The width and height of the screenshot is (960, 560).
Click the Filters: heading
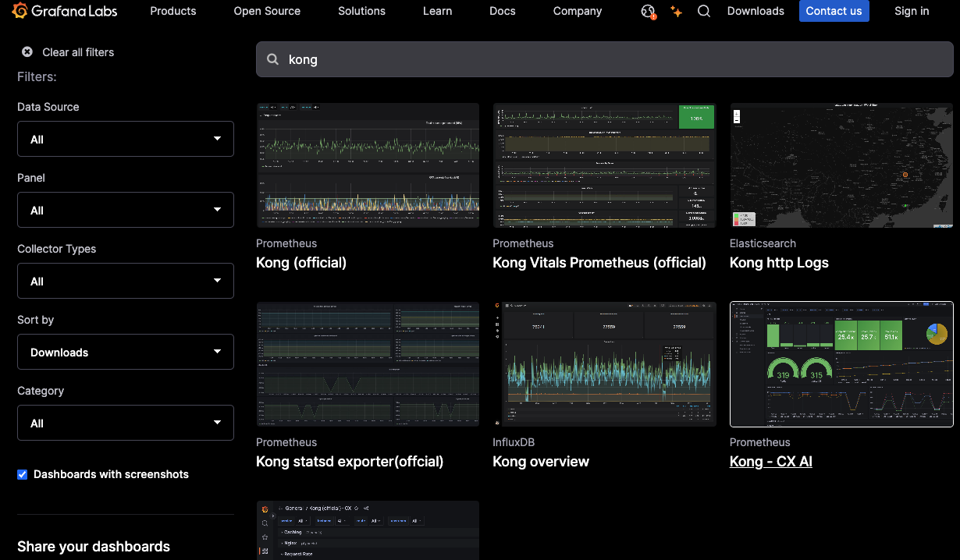click(37, 76)
